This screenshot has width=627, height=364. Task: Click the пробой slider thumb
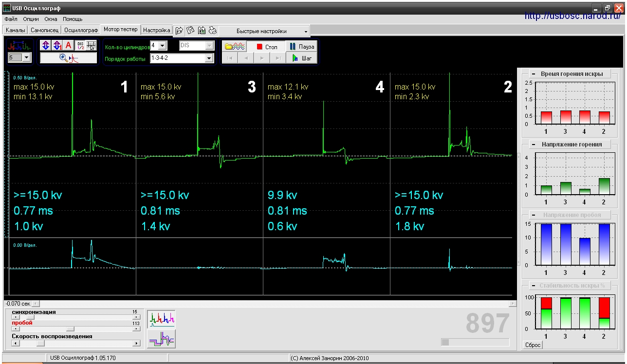click(70, 329)
